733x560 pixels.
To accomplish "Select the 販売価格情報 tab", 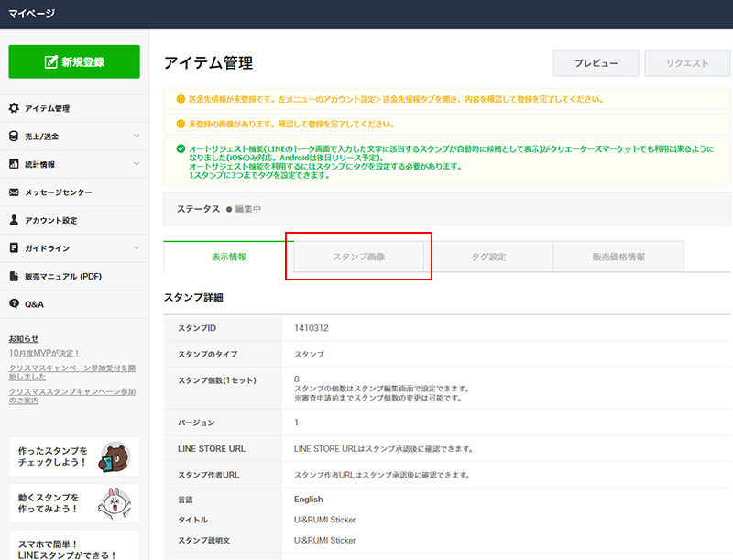I will tap(618, 257).
